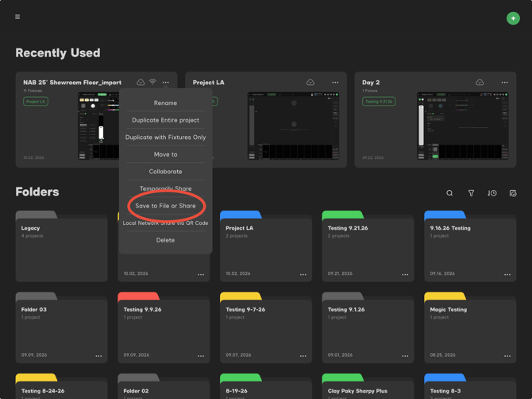This screenshot has height=399, width=532.
Task: Open the Legacy folder
Action: [61, 246]
